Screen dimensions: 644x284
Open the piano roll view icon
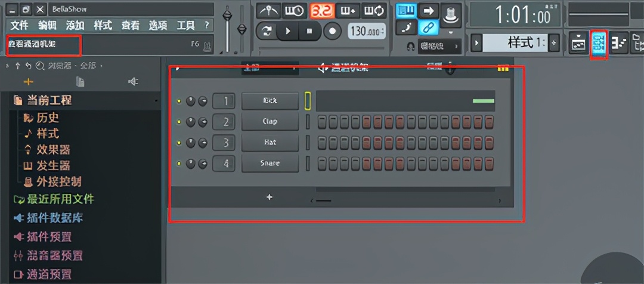point(618,43)
